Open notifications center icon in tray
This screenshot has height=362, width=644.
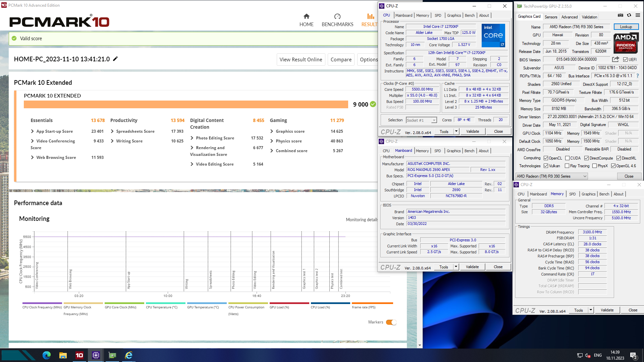pos(633,356)
